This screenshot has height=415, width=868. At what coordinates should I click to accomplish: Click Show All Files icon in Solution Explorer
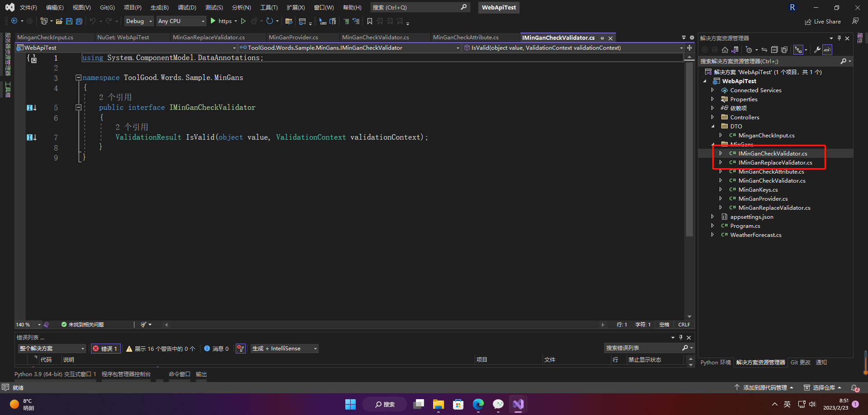click(x=784, y=50)
